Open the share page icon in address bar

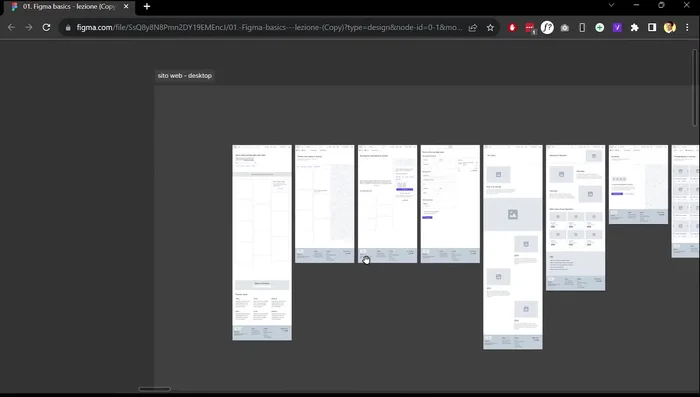pos(473,28)
